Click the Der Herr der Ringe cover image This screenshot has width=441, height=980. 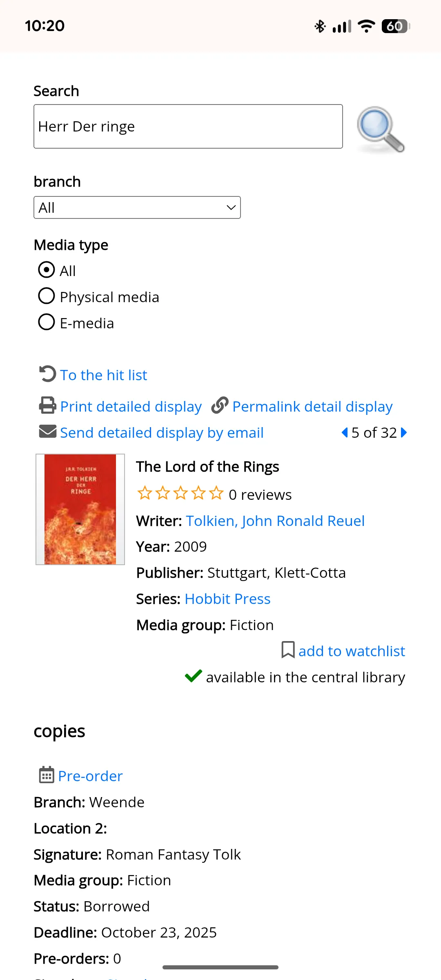(x=80, y=508)
